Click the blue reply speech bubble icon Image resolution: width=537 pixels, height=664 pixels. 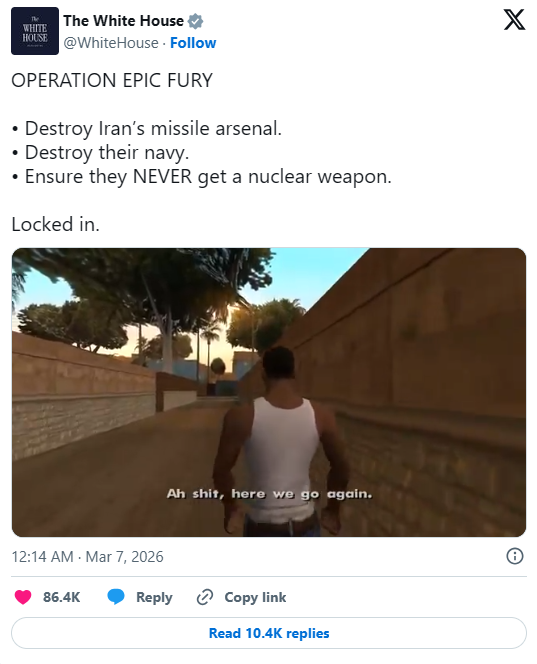(x=116, y=597)
